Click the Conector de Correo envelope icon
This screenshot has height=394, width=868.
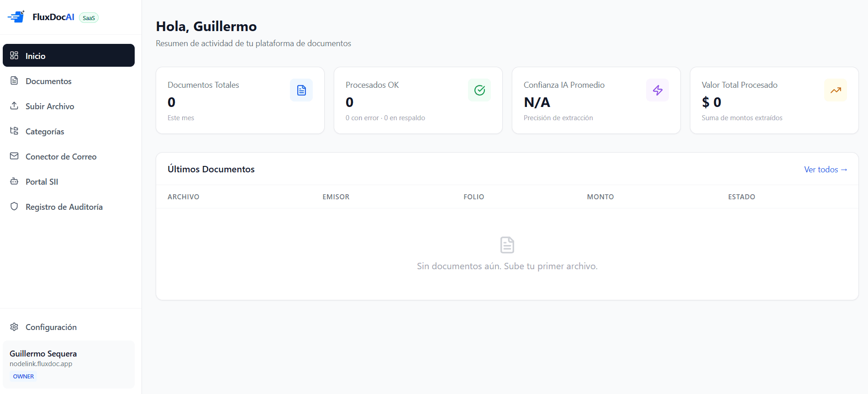pyautogui.click(x=14, y=156)
